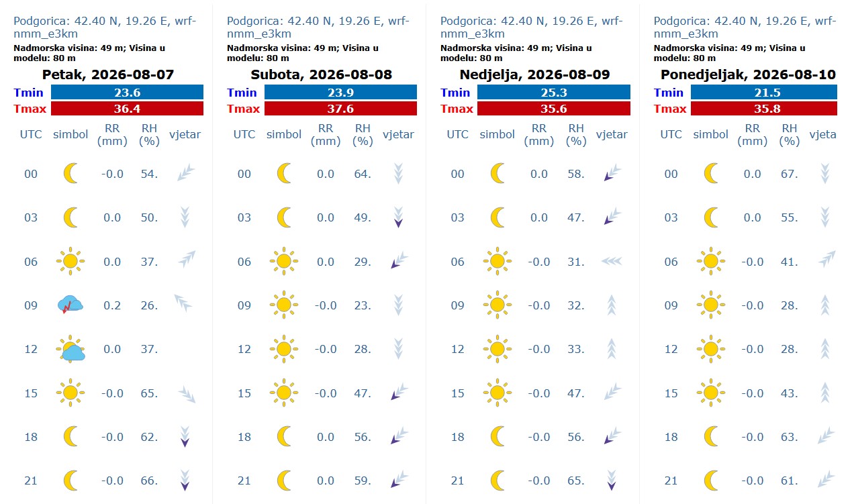The height and width of the screenshot is (504, 852).
Task: Click the wind arrow at 21 UTC Friday
Action: [185, 481]
